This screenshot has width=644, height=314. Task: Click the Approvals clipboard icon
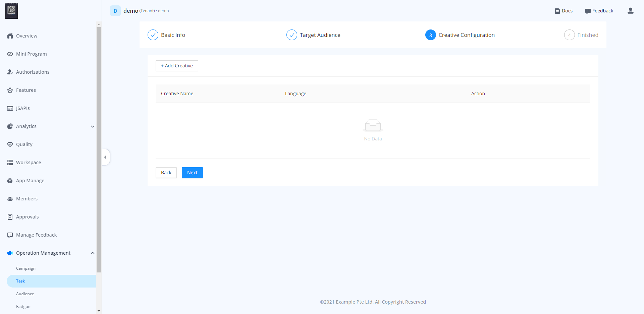tap(10, 217)
